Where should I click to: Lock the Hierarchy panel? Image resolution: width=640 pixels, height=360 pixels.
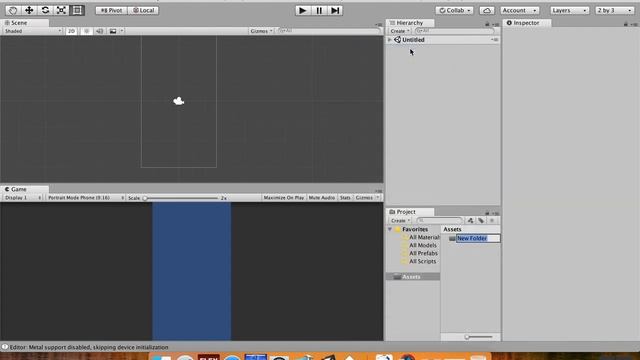coord(487,24)
